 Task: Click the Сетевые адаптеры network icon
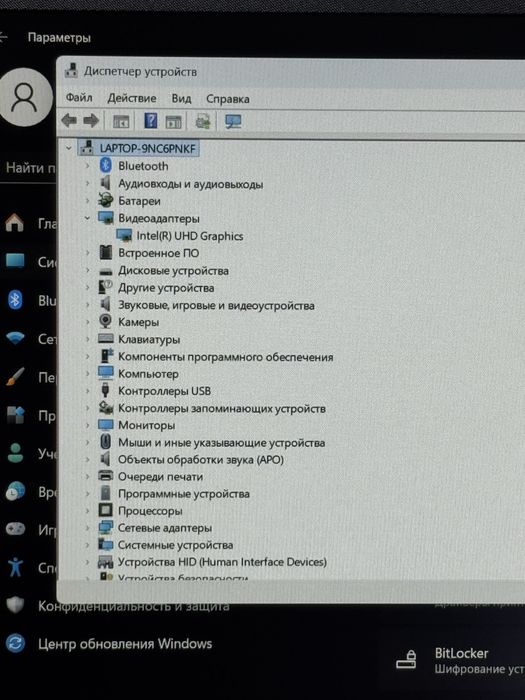tap(105, 527)
